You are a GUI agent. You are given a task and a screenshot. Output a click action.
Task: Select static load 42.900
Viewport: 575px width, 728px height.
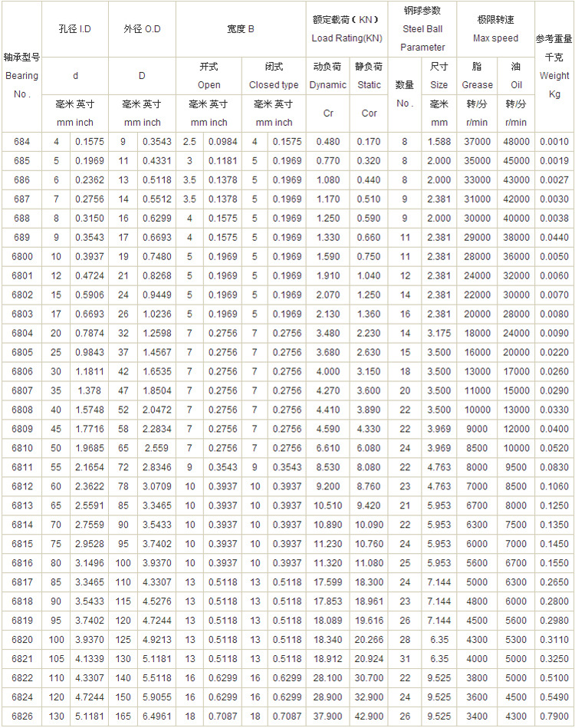click(x=369, y=716)
